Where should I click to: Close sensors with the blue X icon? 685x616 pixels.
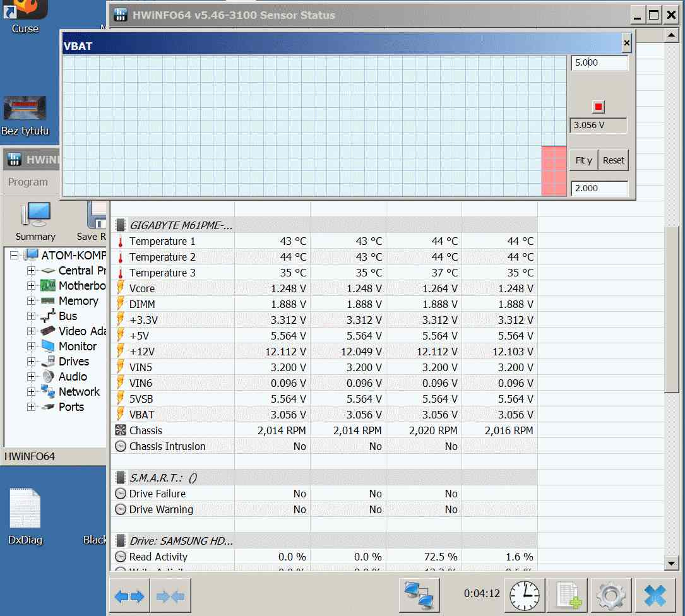point(655,596)
